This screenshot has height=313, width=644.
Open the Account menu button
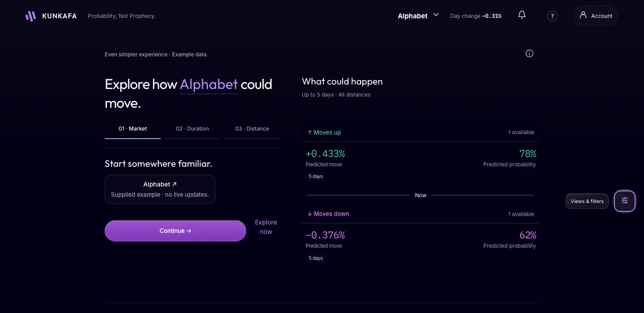point(596,16)
